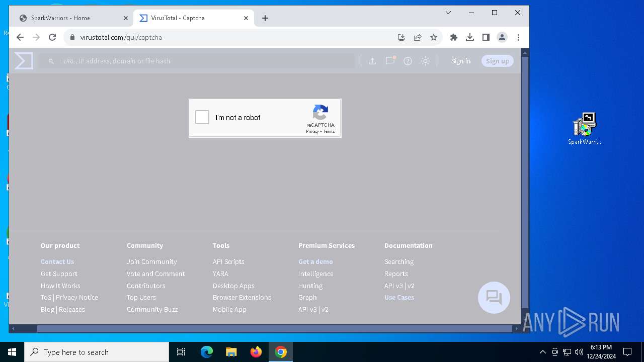Screen dimensions: 644x362
Task: Open a new tab with the plus button
Action: 265,18
